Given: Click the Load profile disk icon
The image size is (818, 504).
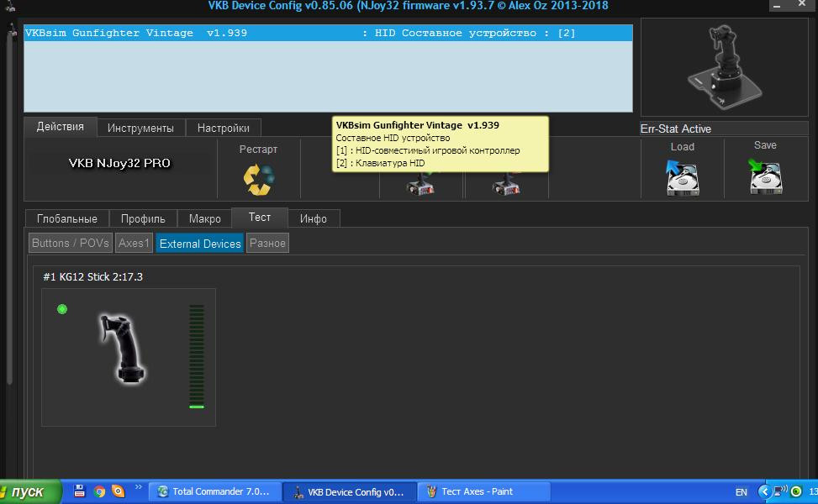Looking at the screenshot, I should [x=682, y=177].
